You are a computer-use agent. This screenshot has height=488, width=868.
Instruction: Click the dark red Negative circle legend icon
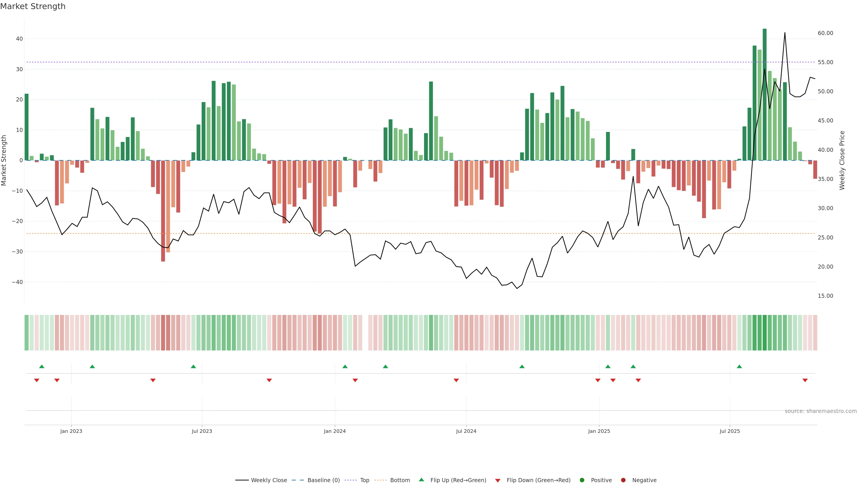(x=623, y=480)
